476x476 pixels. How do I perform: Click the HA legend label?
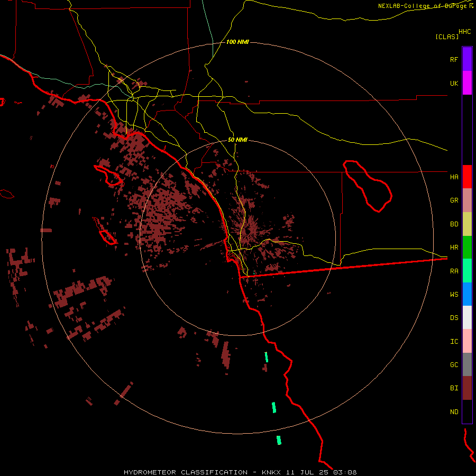[454, 177]
